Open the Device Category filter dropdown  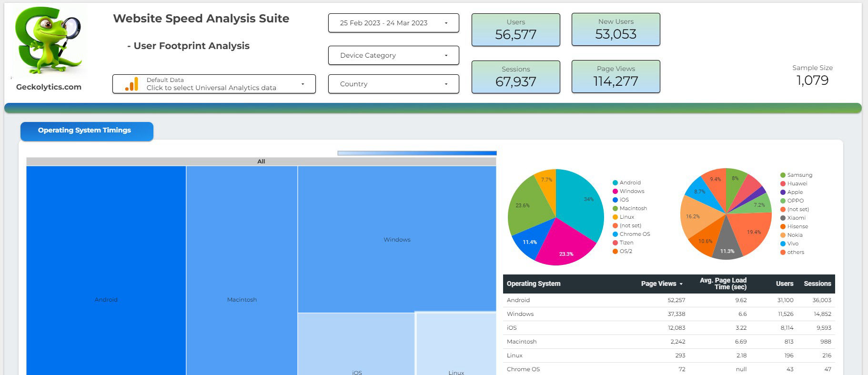394,55
